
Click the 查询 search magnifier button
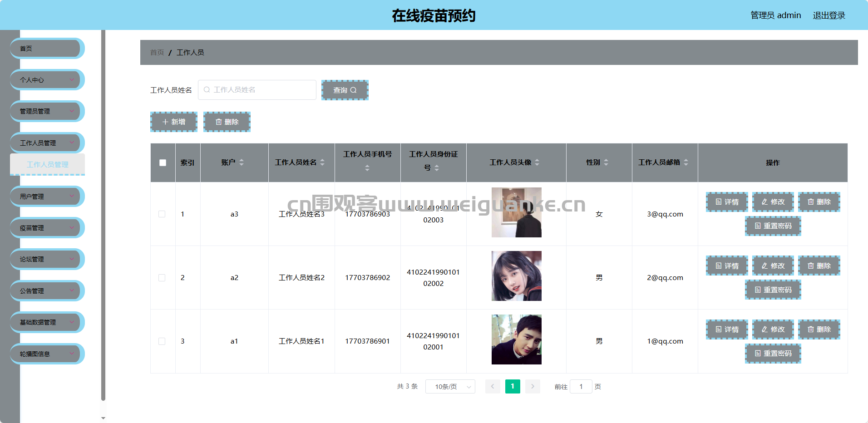tap(345, 90)
